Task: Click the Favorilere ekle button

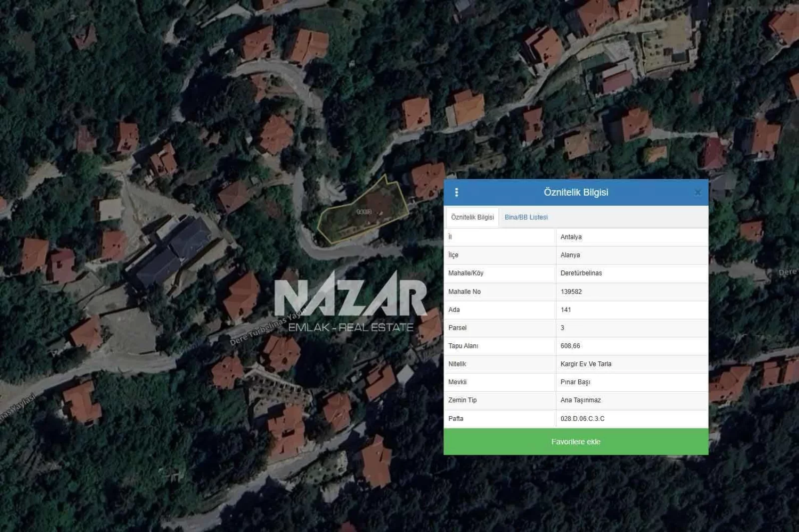Action: (576, 442)
